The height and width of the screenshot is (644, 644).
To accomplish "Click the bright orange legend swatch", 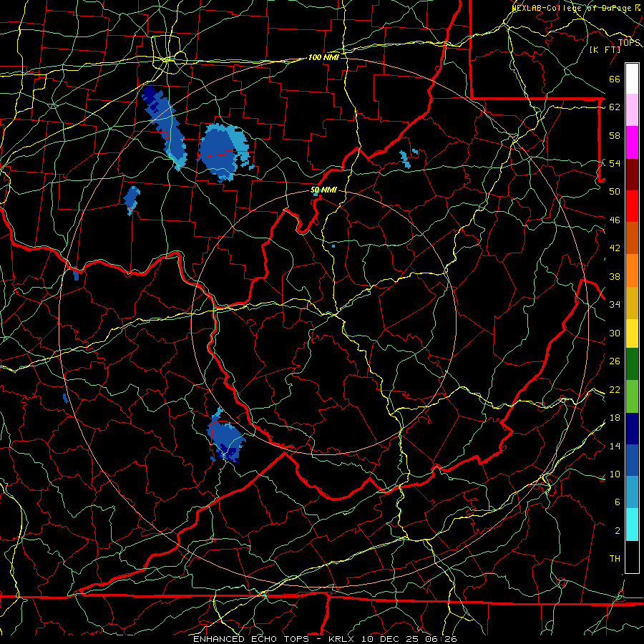I will point(632,270).
